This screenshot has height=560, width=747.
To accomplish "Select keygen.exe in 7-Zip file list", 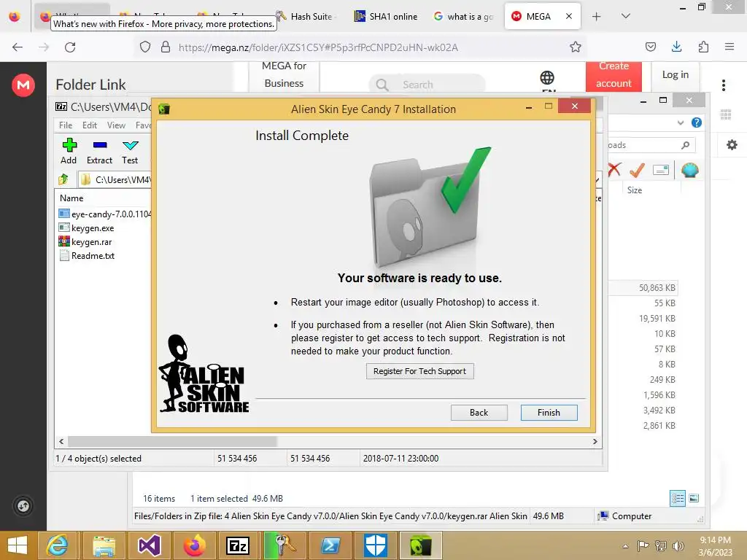I will click(93, 228).
